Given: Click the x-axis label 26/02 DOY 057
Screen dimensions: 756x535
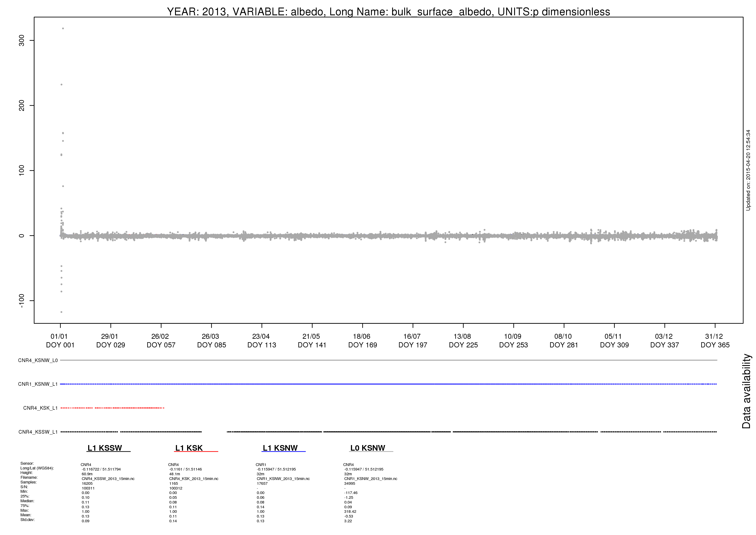Looking at the screenshot, I should [x=161, y=340].
